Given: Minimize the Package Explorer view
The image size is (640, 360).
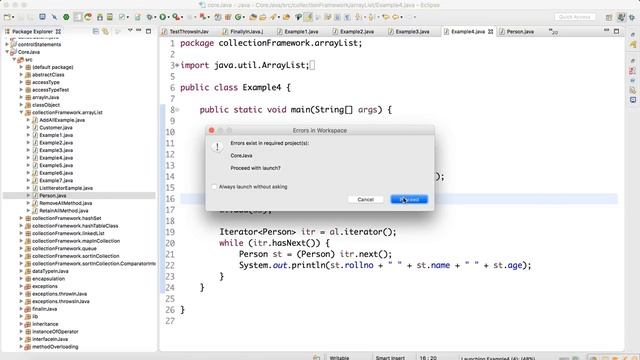Looking at the screenshot, I should (x=139, y=30).
